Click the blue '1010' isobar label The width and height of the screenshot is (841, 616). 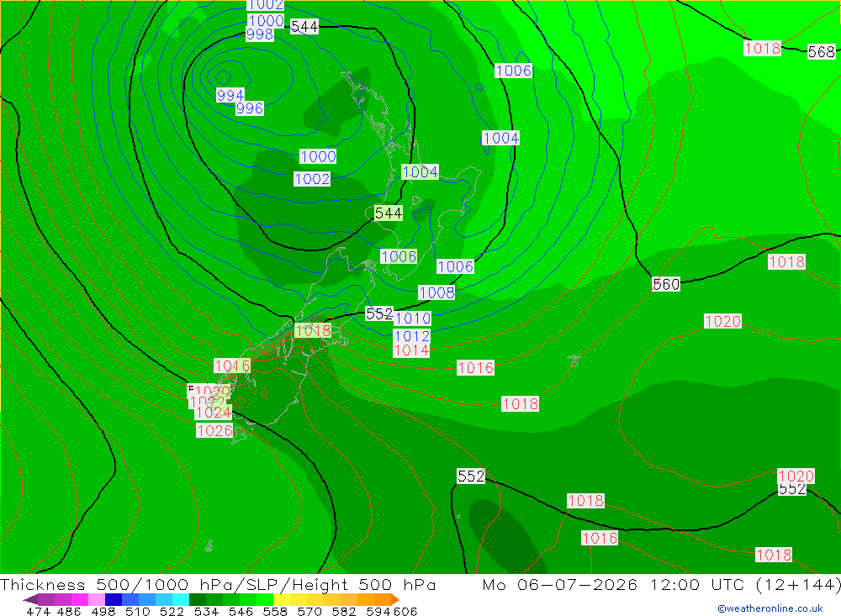point(412,319)
